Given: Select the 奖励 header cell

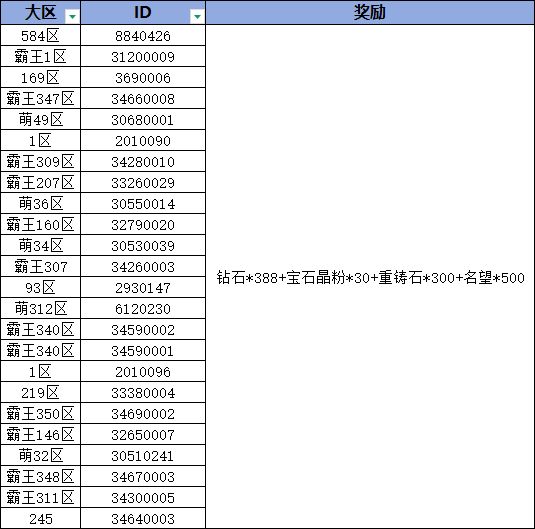Looking at the screenshot, I should coord(370,12).
